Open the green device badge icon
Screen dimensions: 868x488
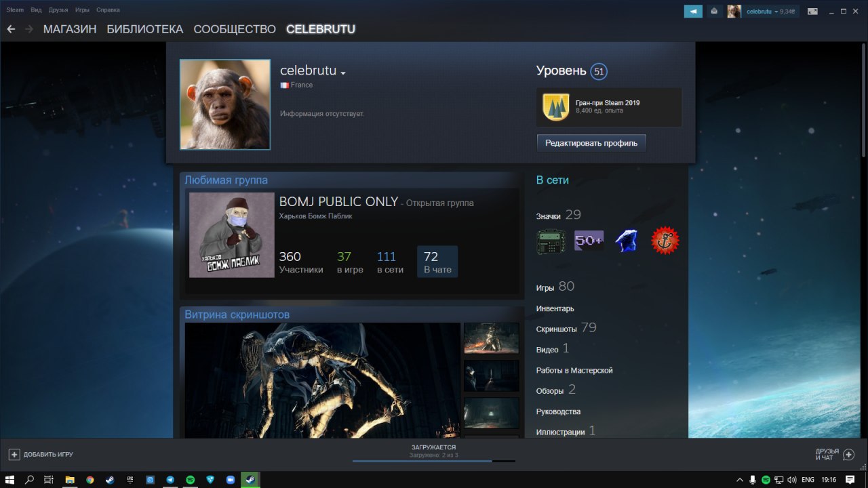pos(551,241)
